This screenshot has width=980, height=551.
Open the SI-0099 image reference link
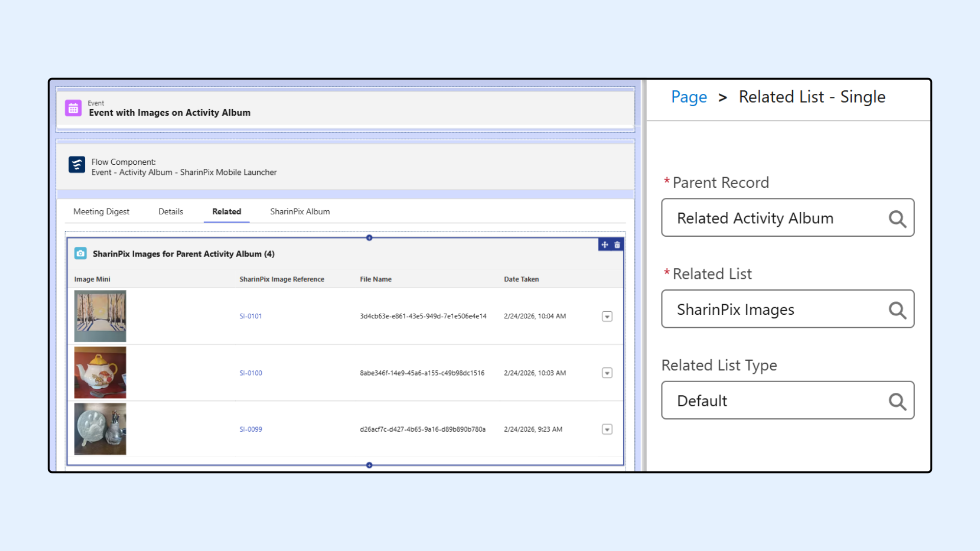pos(251,430)
